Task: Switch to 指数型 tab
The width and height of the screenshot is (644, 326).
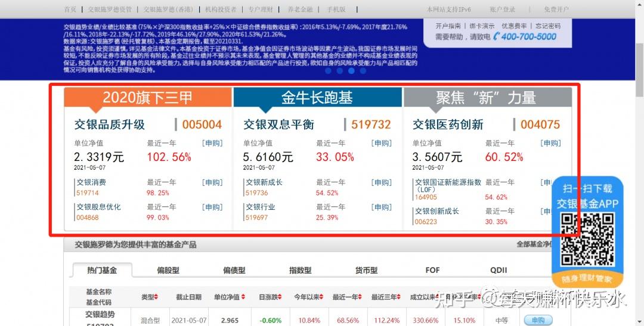Action: click(300, 270)
